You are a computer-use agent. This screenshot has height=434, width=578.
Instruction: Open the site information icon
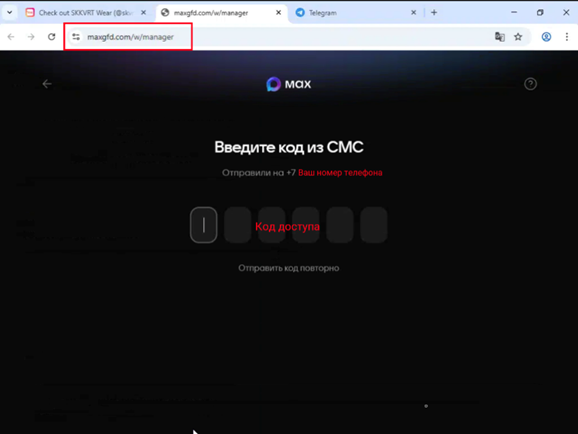pos(76,37)
